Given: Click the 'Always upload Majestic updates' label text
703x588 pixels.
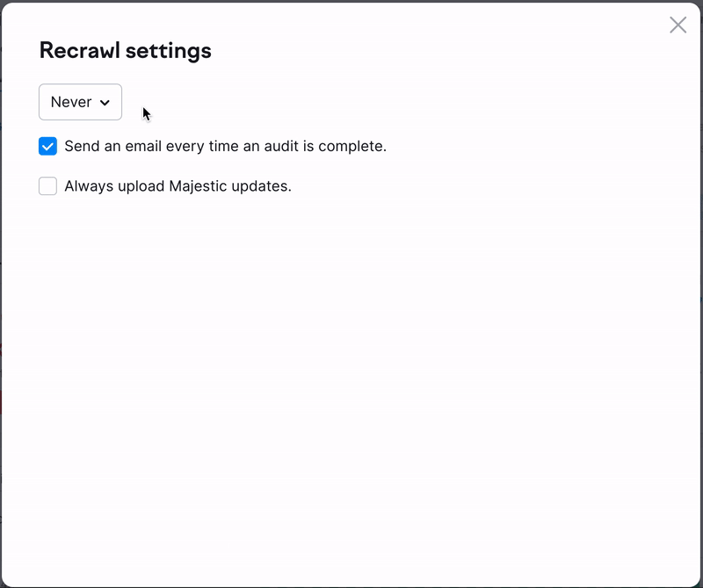Looking at the screenshot, I should (x=178, y=186).
